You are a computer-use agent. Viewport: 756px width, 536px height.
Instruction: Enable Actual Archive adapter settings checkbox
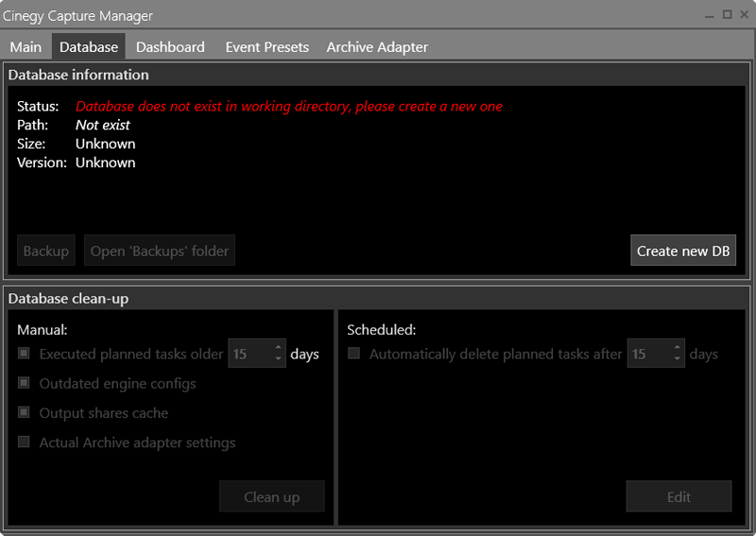(24, 441)
